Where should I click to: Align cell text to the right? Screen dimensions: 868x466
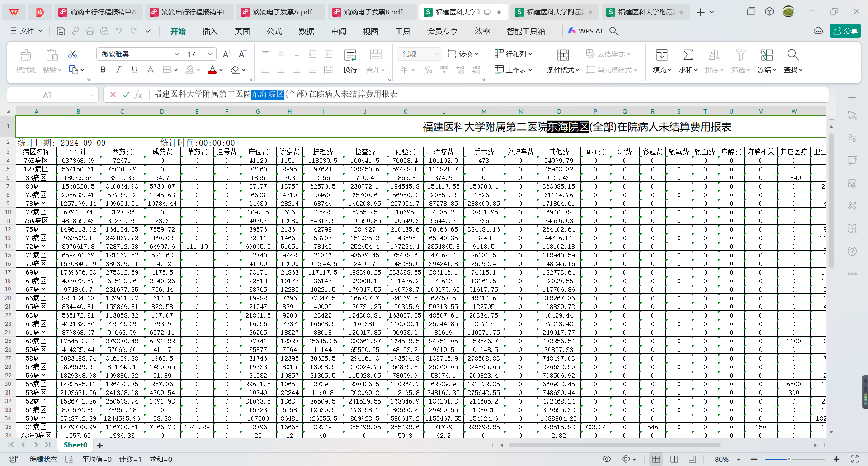(x=297, y=70)
